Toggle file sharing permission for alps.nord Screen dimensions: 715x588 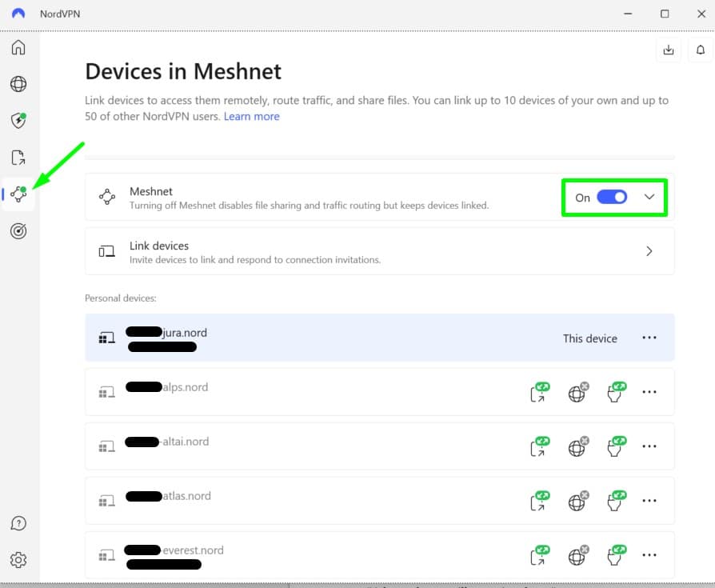[x=540, y=392]
